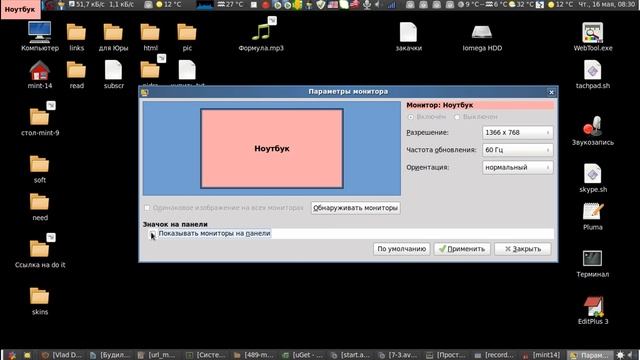The height and width of the screenshot is (360, 640).
Task: Launch the Звукозапись sound recorder icon
Action: [x=593, y=127]
